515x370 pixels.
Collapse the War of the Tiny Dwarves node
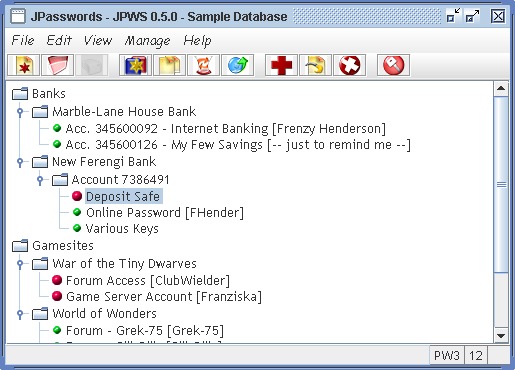click(20, 264)
